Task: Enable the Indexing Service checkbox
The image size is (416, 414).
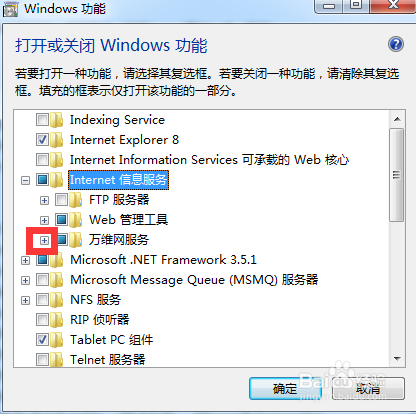Action: pyautogui.click(x=42, y=120)
